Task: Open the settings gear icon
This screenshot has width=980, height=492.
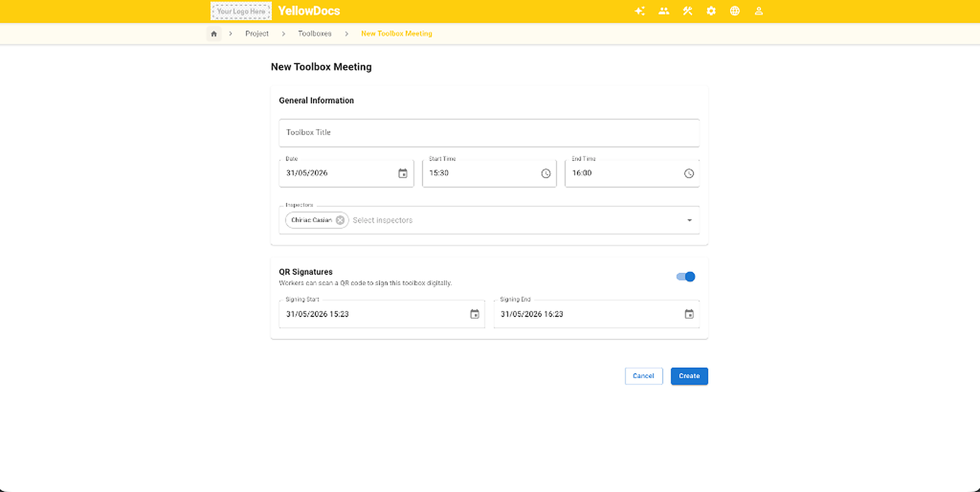Action: pyautogui.click(x=711, y=11)
